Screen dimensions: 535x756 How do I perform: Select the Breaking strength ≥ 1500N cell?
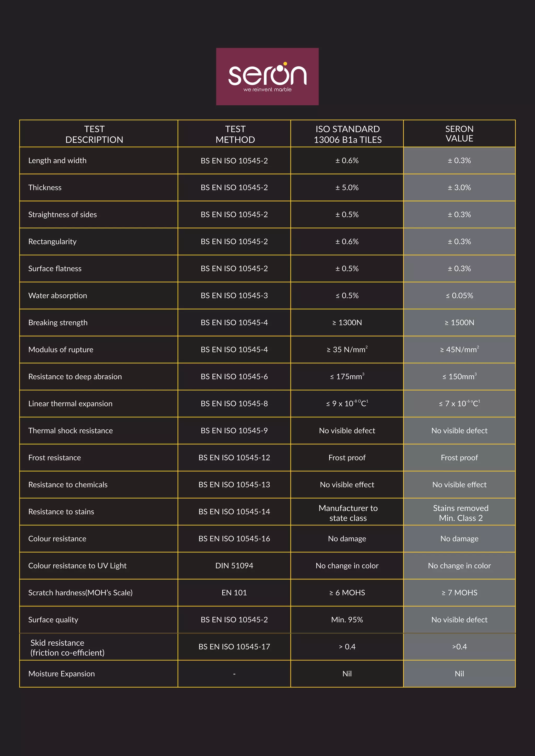(x=459, y=322)
